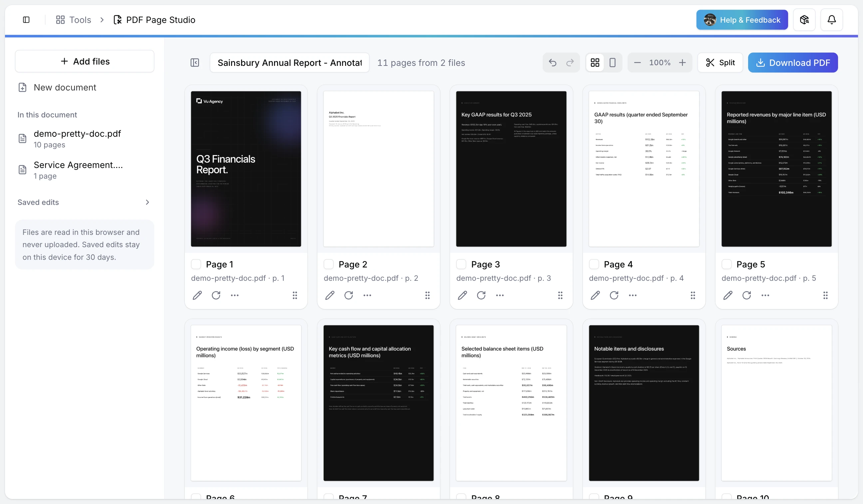Download the PDF
This screenshot has height=504, width=863.
pyautogui.click(x=792, y=63)
